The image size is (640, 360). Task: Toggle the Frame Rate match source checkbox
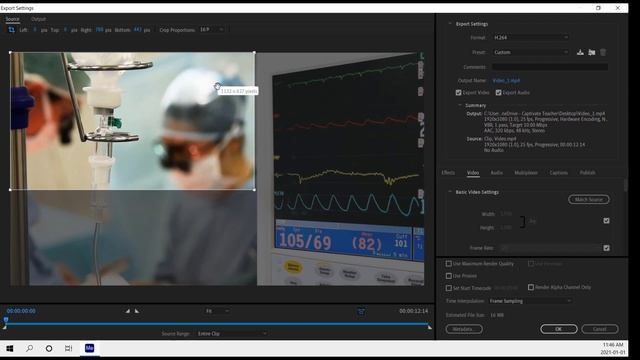(x=606, y=248)
